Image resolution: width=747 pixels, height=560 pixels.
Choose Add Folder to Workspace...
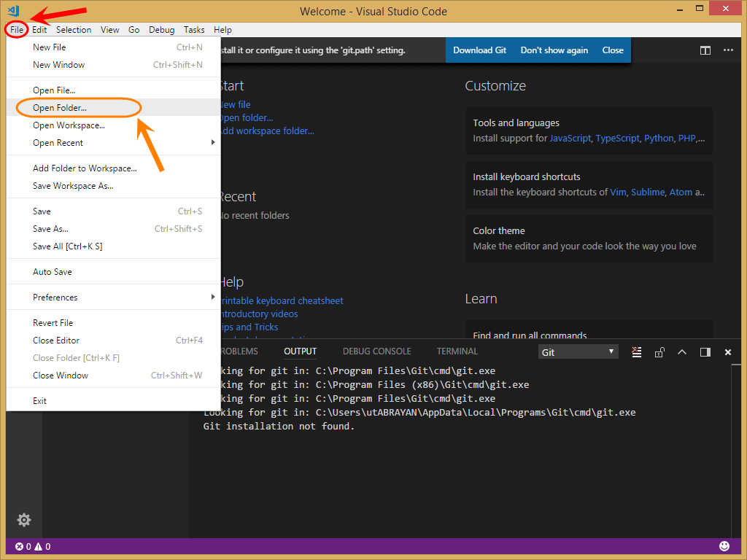pyautogui.click(x=113, y=168)
